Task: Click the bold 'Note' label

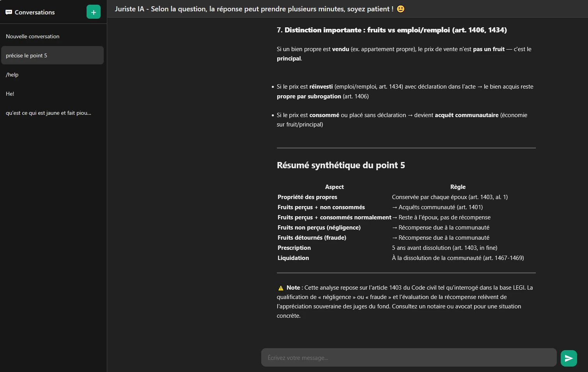Action: tap(293, 288)
